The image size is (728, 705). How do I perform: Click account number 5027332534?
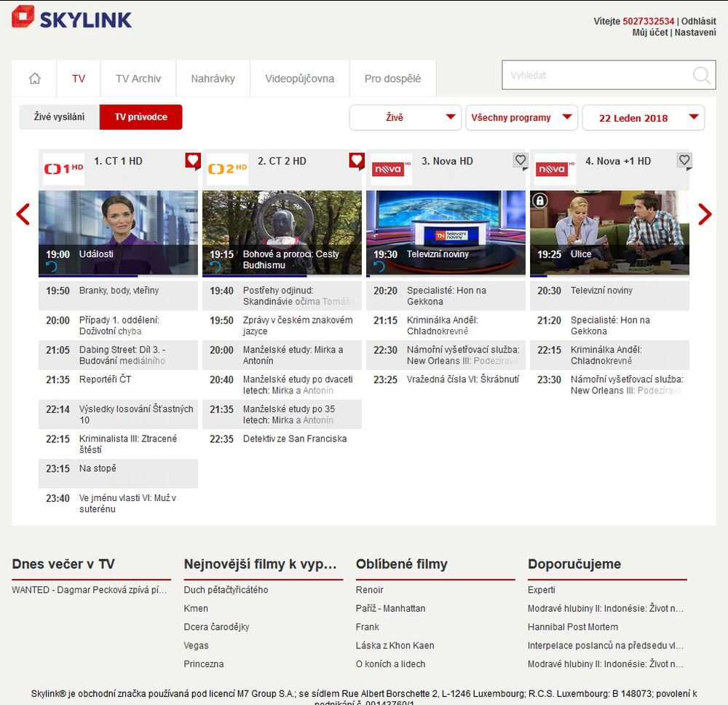coord(648,21)
